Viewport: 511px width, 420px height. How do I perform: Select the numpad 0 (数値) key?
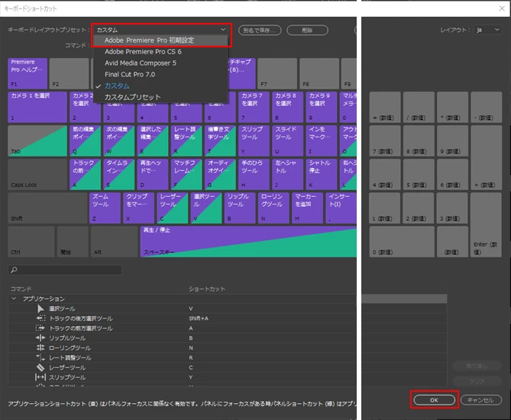[402, 242]
